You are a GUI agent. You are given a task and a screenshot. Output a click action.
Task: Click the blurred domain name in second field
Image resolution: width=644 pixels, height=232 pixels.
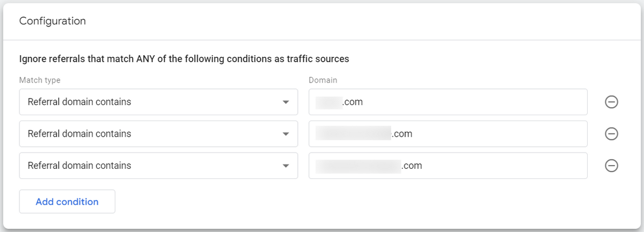pos(353,134)
